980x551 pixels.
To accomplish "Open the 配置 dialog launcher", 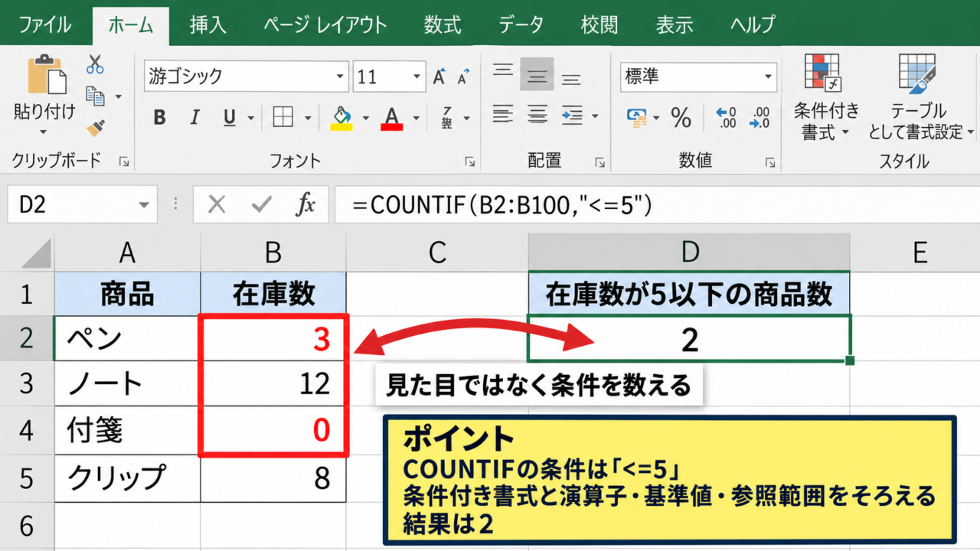I will point(601,162).
